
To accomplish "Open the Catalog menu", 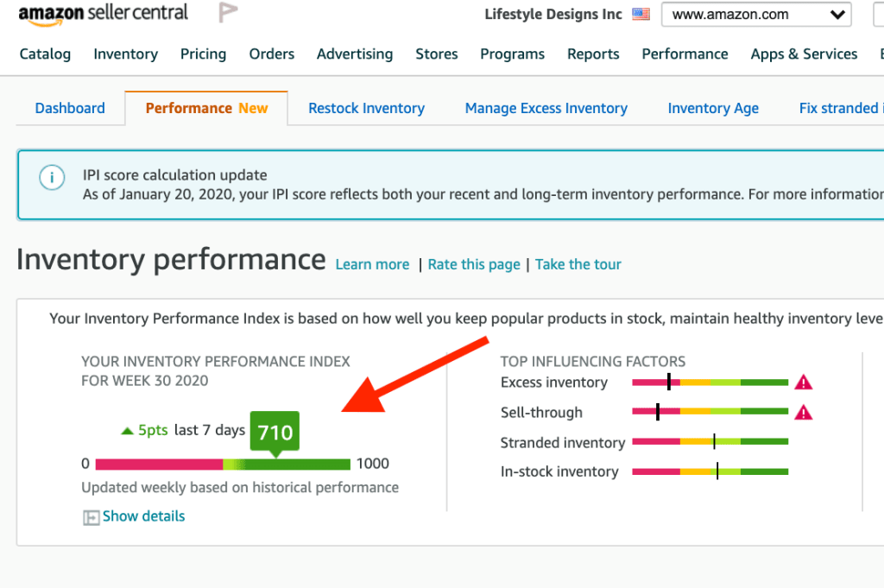I will (45, 54).
